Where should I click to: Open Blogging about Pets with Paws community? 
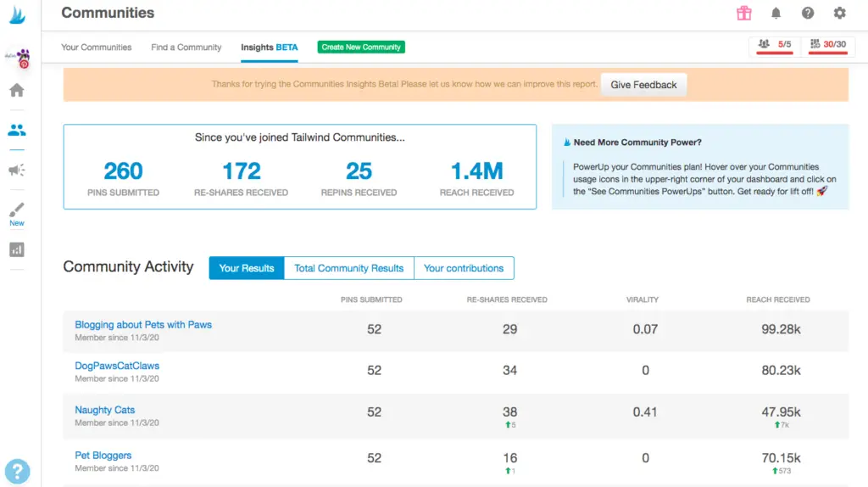[143, 325]
